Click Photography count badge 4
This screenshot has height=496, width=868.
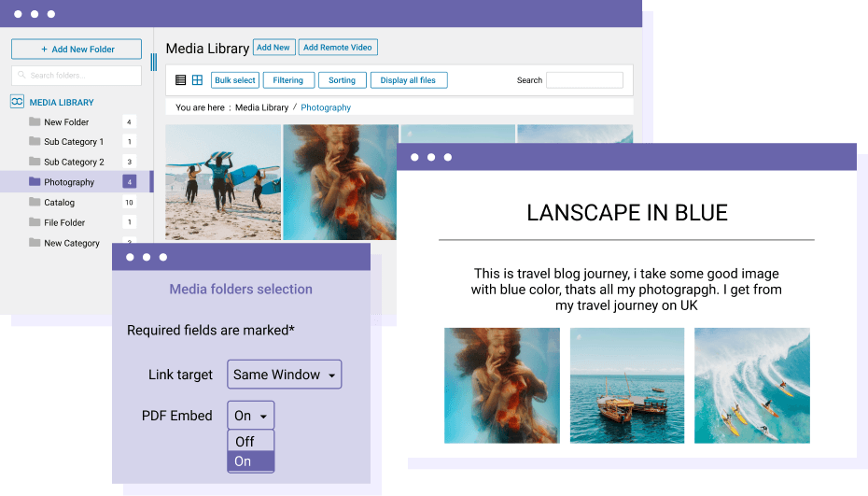(129, 182)
